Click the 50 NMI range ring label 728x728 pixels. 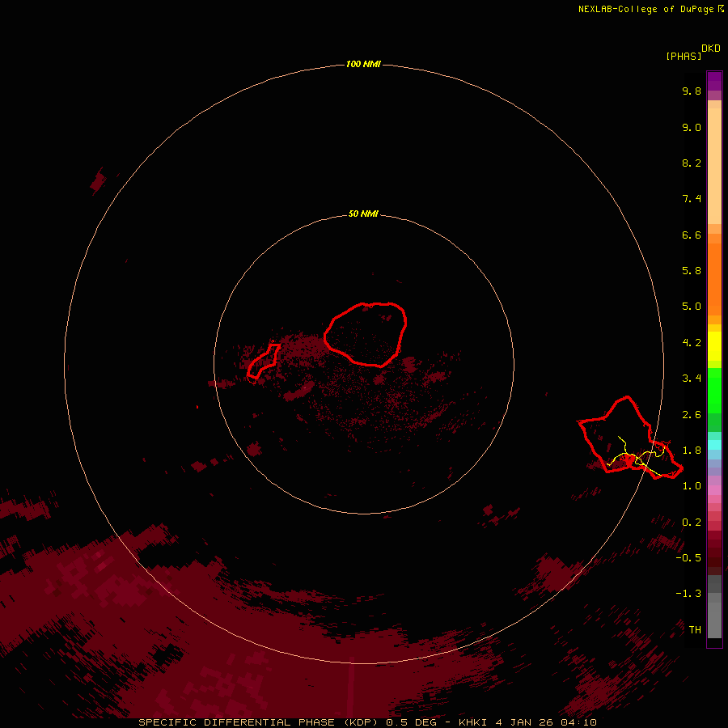point(363,214)
